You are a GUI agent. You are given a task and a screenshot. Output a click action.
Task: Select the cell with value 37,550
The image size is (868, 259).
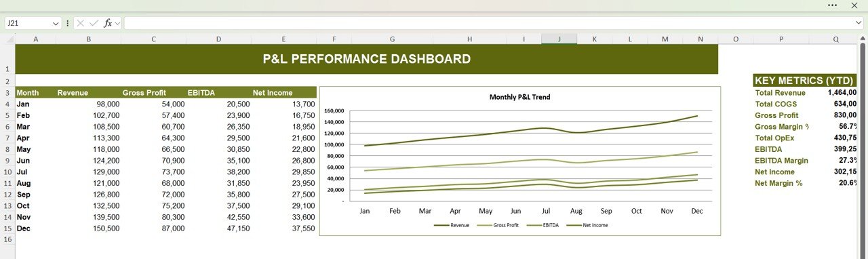click(x=283, y=228)
